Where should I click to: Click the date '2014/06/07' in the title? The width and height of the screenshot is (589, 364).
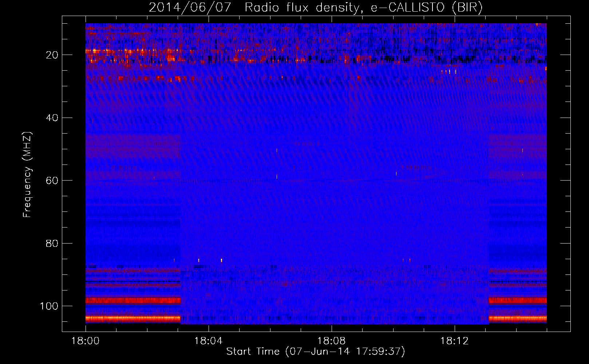tap(190, 8)
